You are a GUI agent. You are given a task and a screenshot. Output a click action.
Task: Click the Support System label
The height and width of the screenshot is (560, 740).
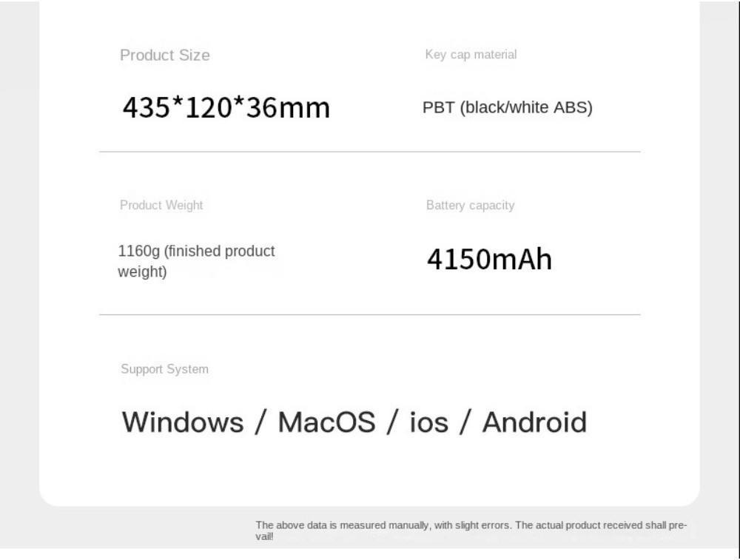[x=164, y=369]
